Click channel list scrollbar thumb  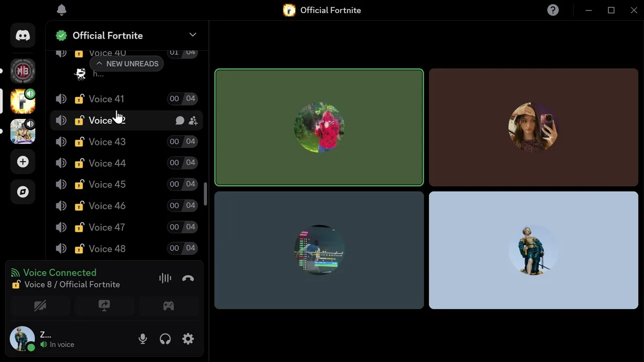coord(205,194)
